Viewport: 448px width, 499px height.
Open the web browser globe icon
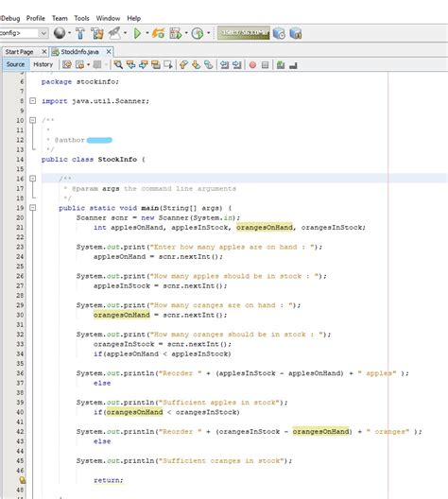click(60, 33)
